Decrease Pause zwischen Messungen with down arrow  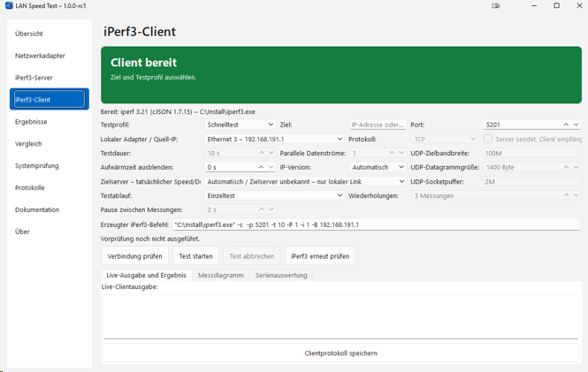coord(271,209)
